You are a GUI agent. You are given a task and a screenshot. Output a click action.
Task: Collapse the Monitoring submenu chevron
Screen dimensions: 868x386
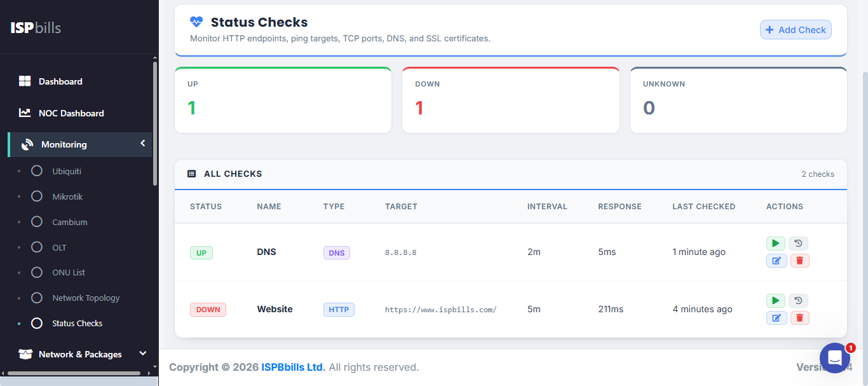pyautogui.click(x=142, y=144)
